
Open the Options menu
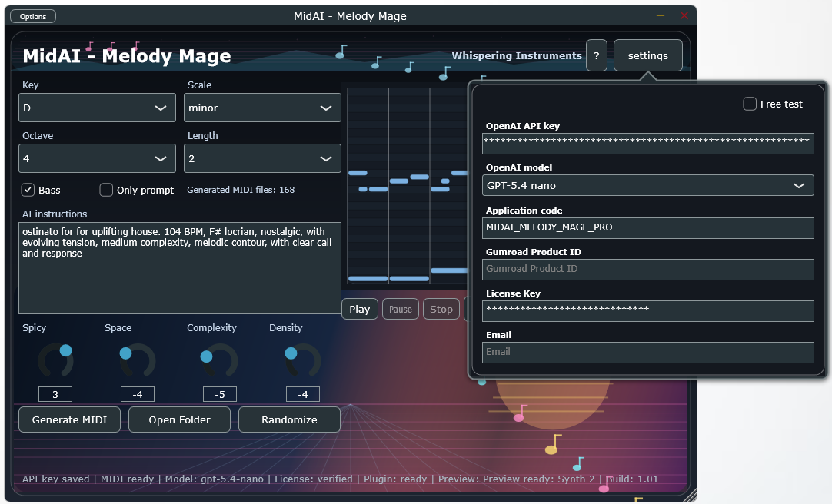[x=33, y=16]
